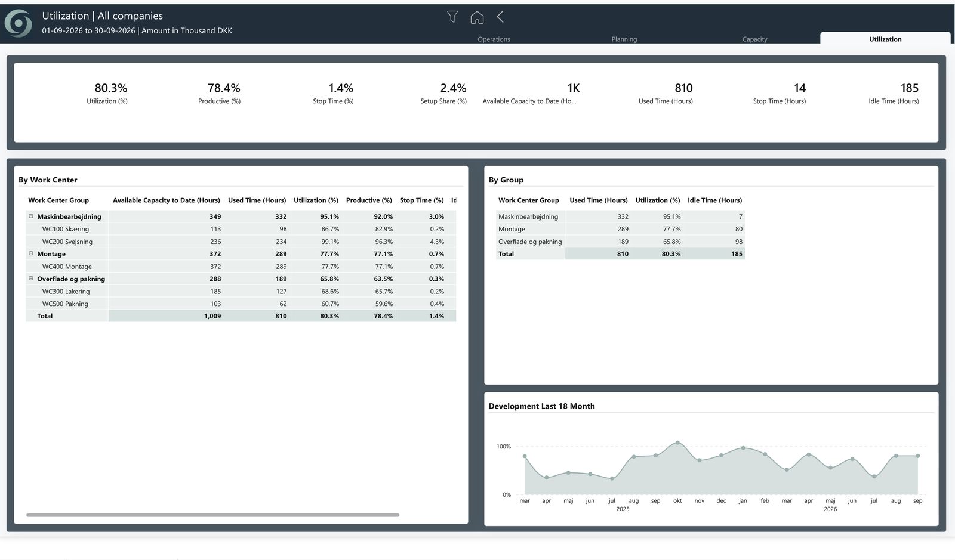The width and height of the screenshot is (955, 560).
Task: Click the 78.4% Productive KPI value
Action: coord(224,88)
